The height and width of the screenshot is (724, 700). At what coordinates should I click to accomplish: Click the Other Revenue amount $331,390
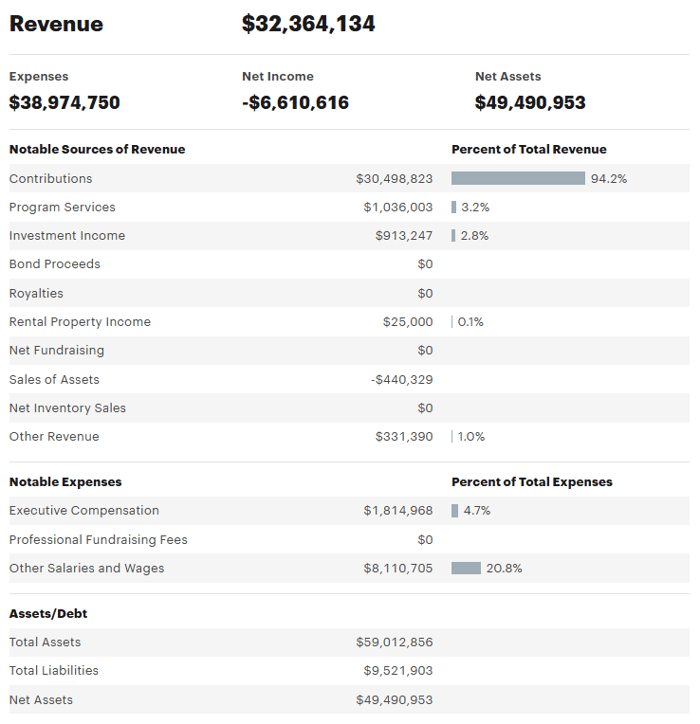[x=404, y=437]
